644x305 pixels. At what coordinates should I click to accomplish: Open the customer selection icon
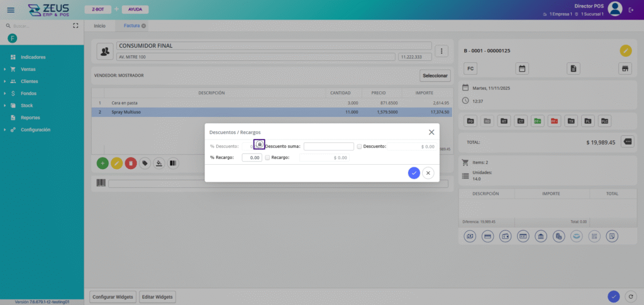(106, 51)
